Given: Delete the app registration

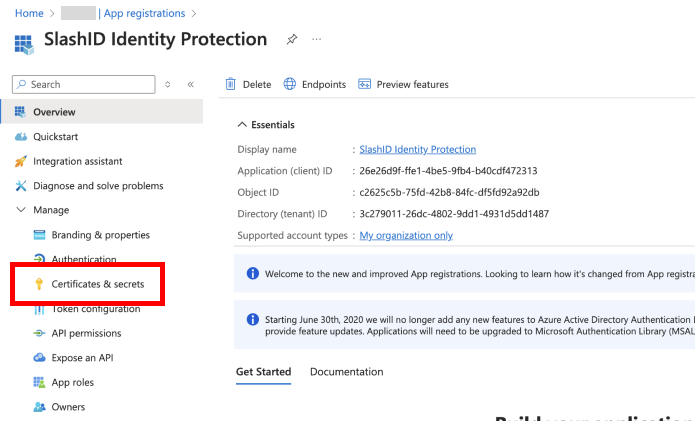Looking at the screenshot, I should pyautogui.click(x=248, y=85).
